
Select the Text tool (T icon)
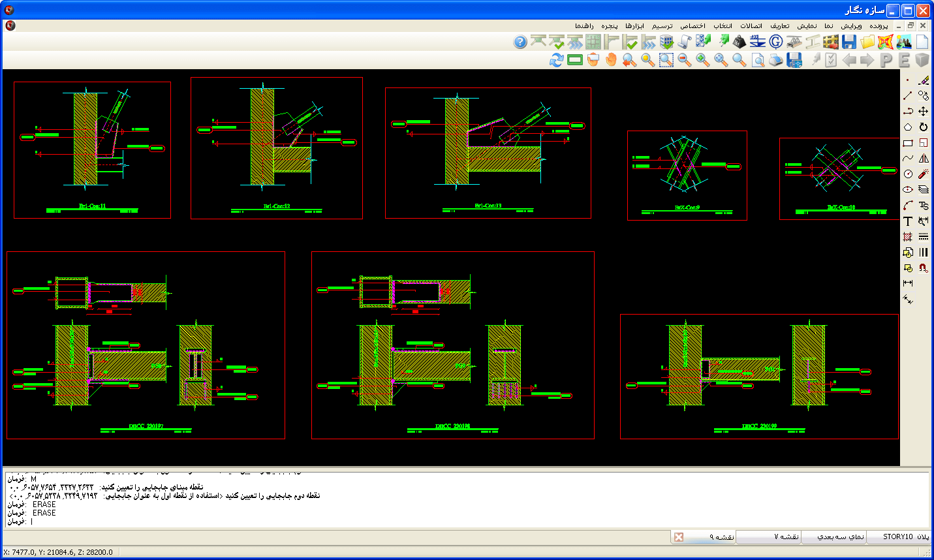(x=908, y=221)
